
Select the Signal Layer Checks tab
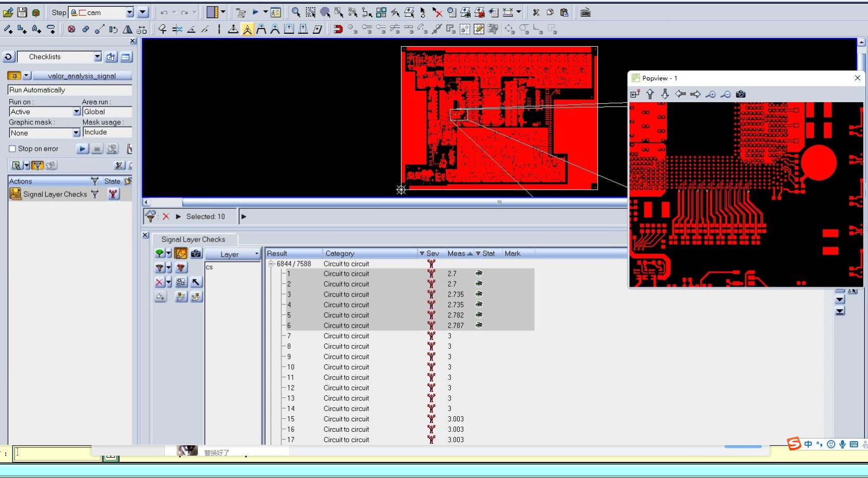193,240
